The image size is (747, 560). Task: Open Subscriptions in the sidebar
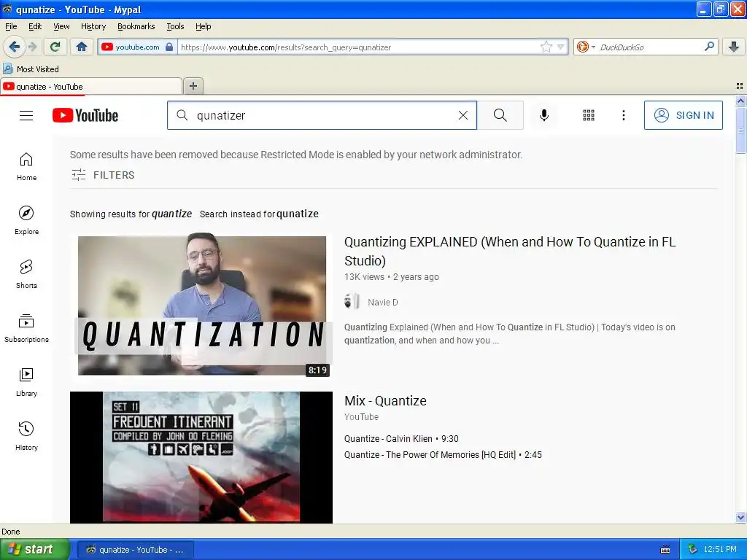27,329
